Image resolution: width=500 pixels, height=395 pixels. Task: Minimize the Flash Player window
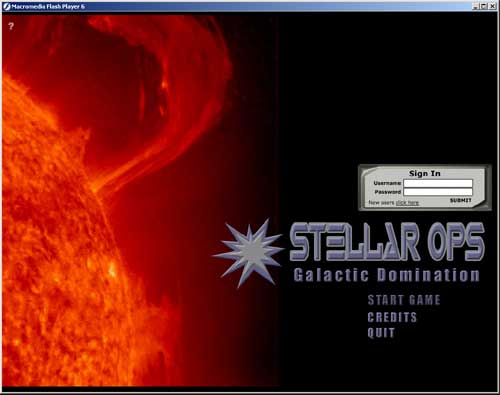[x=476, y=6]
